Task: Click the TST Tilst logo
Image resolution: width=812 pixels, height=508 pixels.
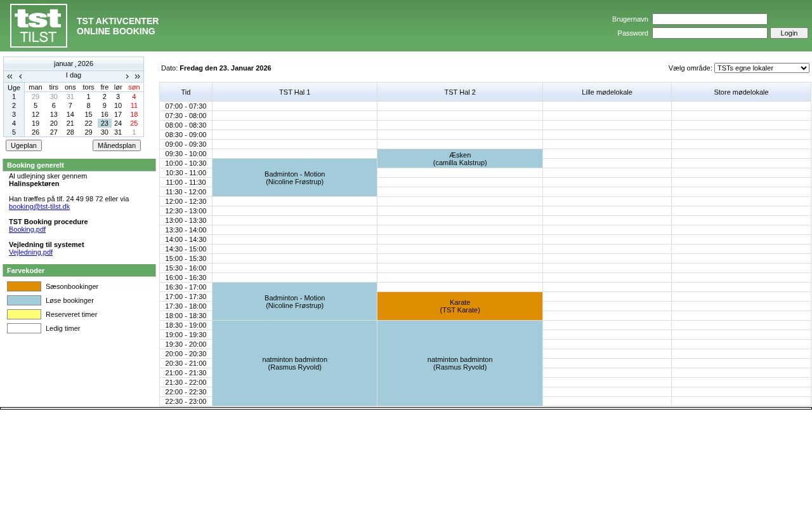Action: click(x=39, y=26)
